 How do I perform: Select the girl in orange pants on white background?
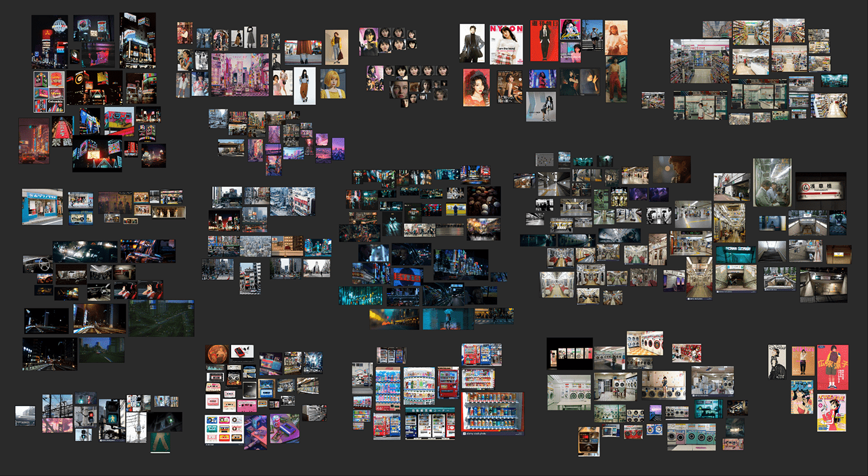304,86
